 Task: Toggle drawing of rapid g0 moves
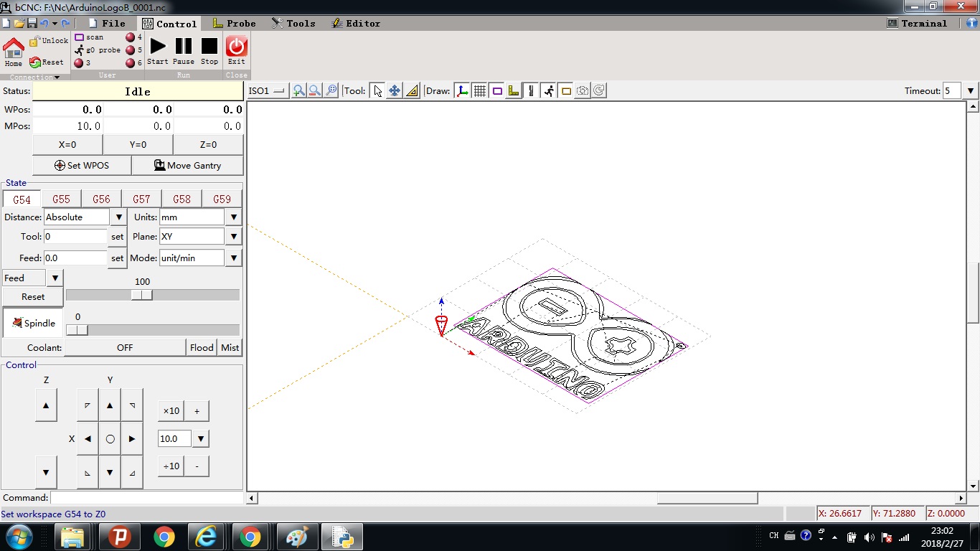549,90
